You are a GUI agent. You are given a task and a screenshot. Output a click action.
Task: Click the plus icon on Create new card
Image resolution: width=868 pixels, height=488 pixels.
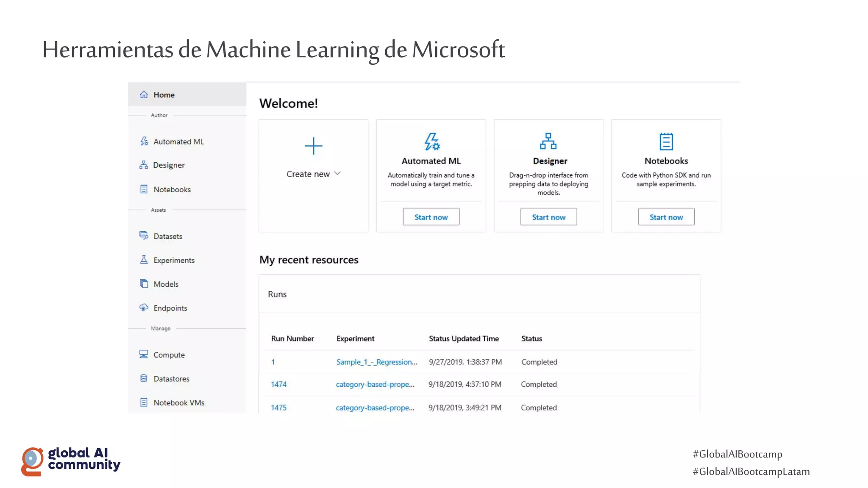click(314, 146)
